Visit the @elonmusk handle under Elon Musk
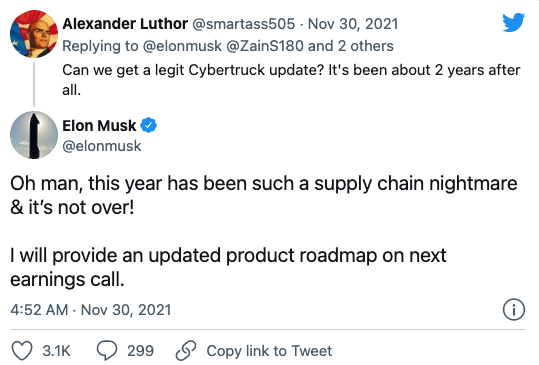The width and height of the screenshot is (539, 365). tap(102, 146)
